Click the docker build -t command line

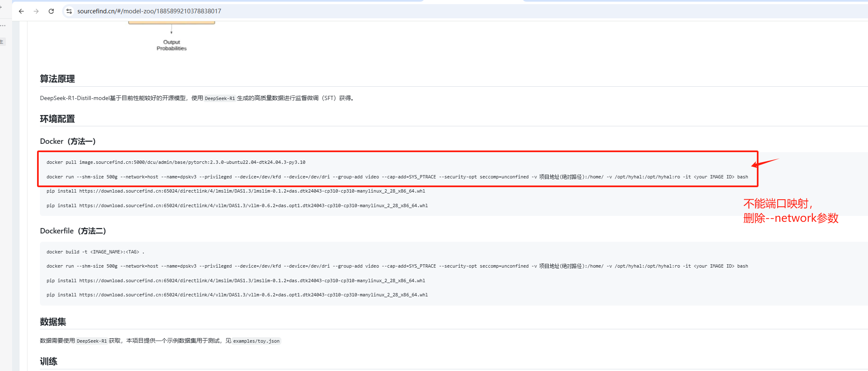(95, 252)
